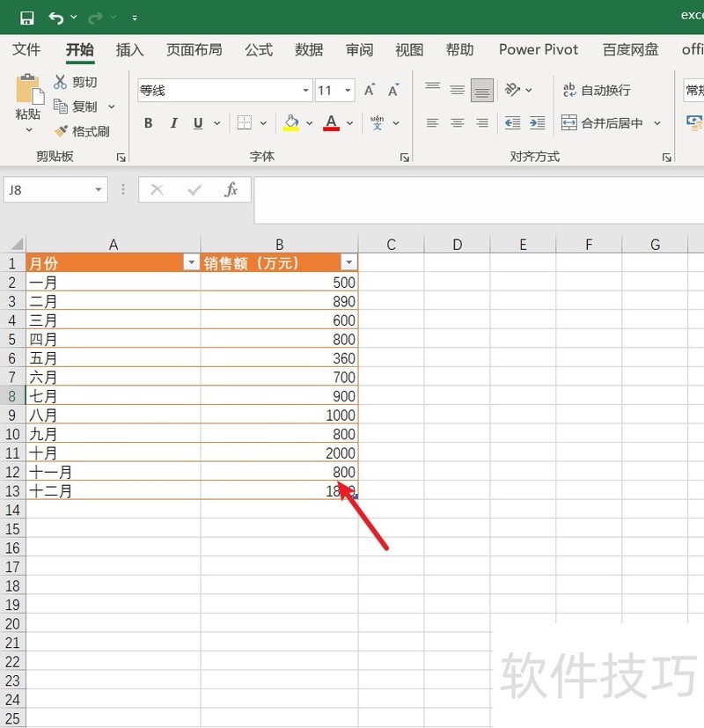704x728 pixels.
Task: Click the Copy (复制) button
Action: tap(77, 107)
